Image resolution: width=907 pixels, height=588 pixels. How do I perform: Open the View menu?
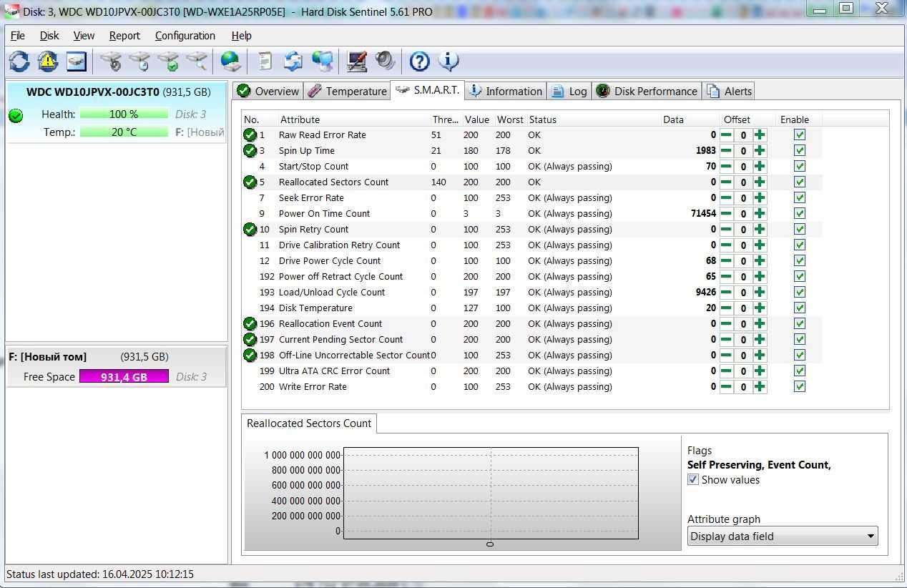click(x=84, y=36)
